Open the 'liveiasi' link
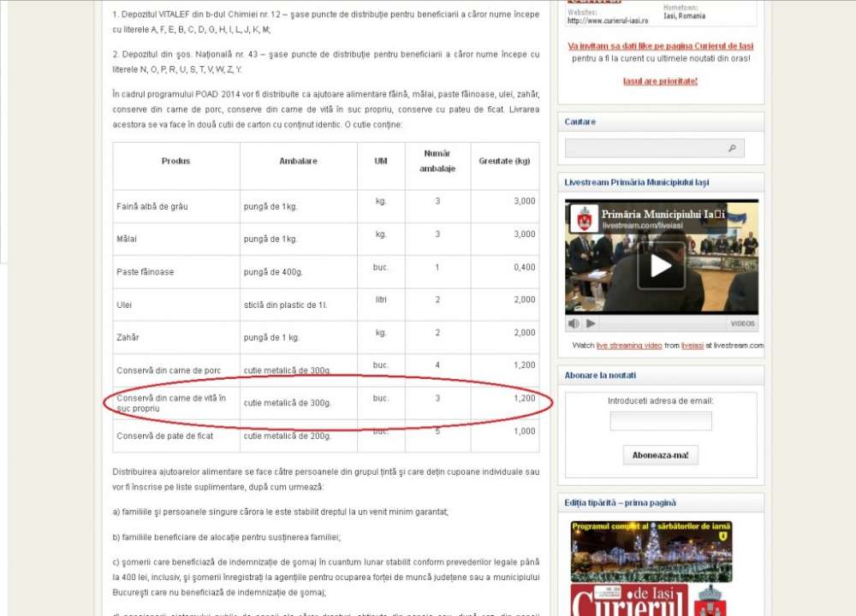The height and width of the screenshot is (616, 856). tap(693, 346)
